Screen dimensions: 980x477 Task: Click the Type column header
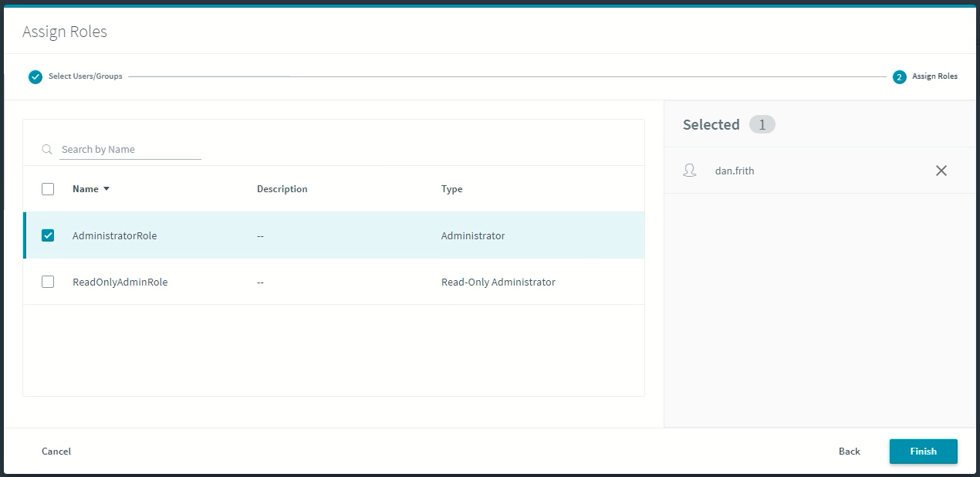point(452,189)
